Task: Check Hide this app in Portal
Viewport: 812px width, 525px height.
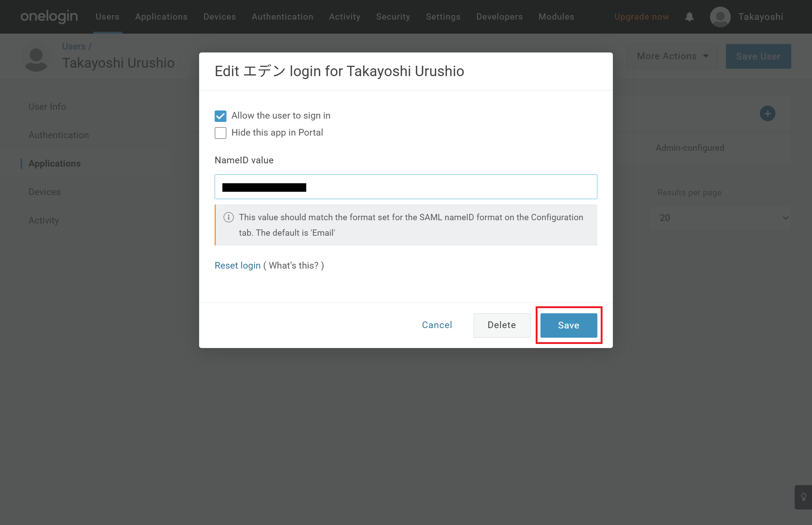Action: 221,133
